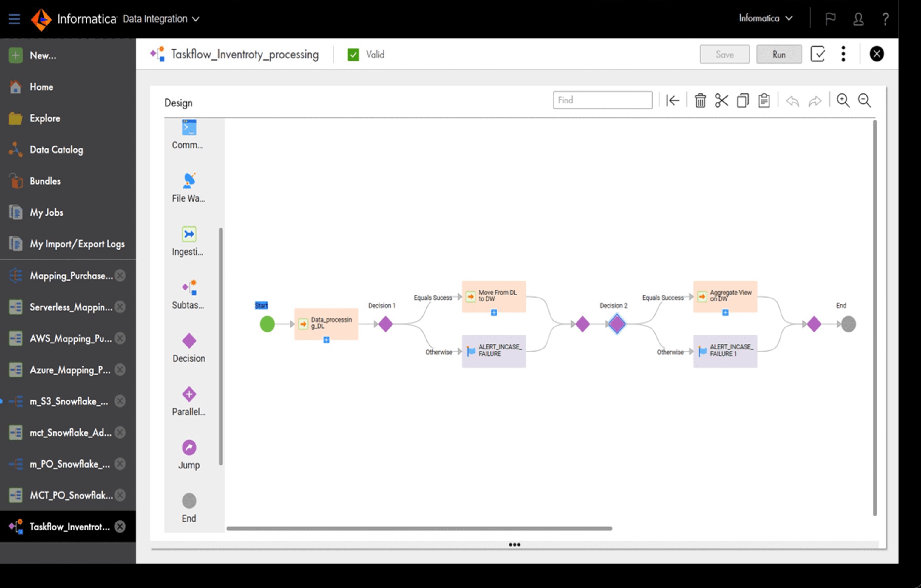Click the zoom in magnifier icon
The height and width of the screenshot is (588, 921).
click(843, 100)
